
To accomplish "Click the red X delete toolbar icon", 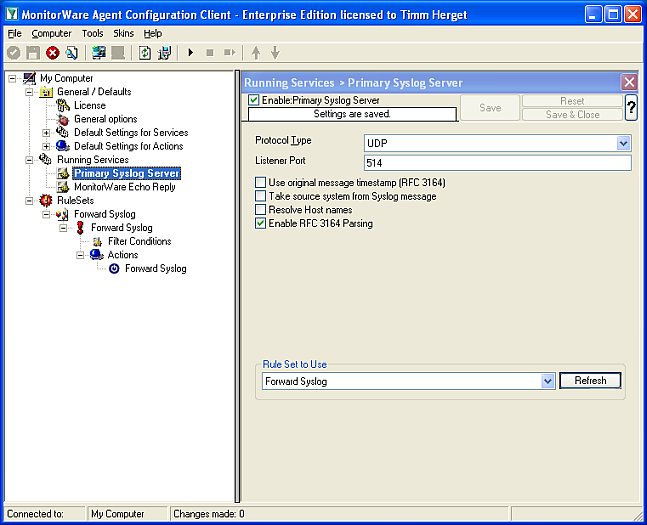I will point(53,52).
